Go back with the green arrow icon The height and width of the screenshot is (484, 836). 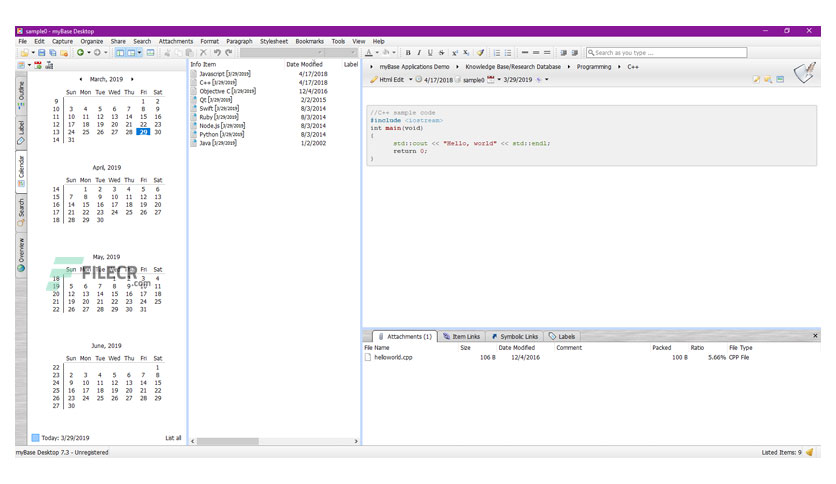coord(80,52)
